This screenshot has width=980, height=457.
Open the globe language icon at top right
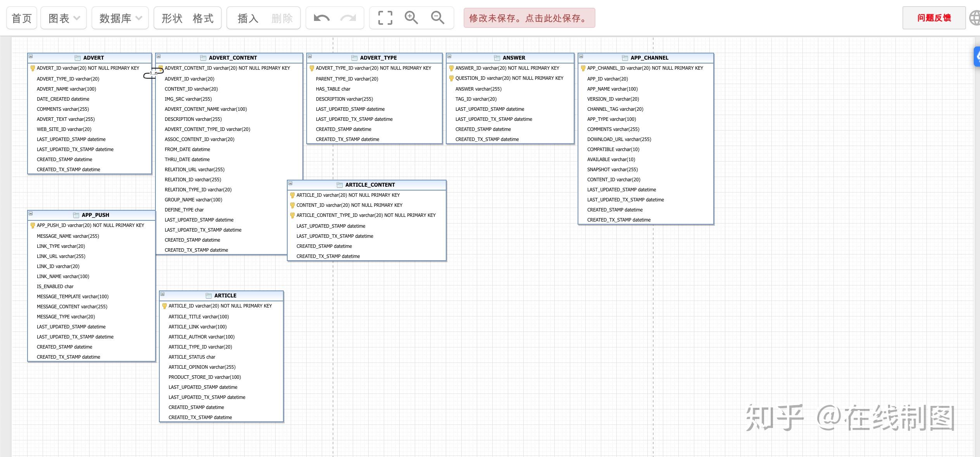click(976, 17)
